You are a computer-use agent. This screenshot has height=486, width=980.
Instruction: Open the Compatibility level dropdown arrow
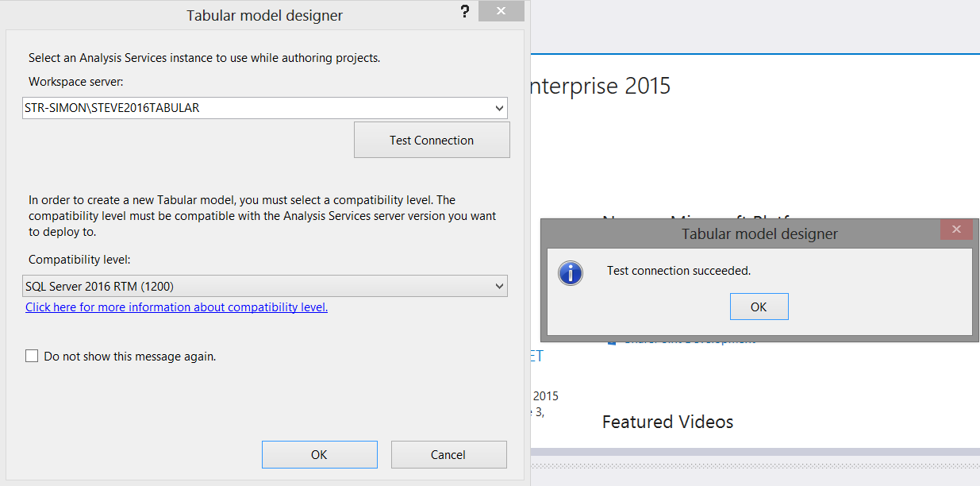(x=499, y=286)
